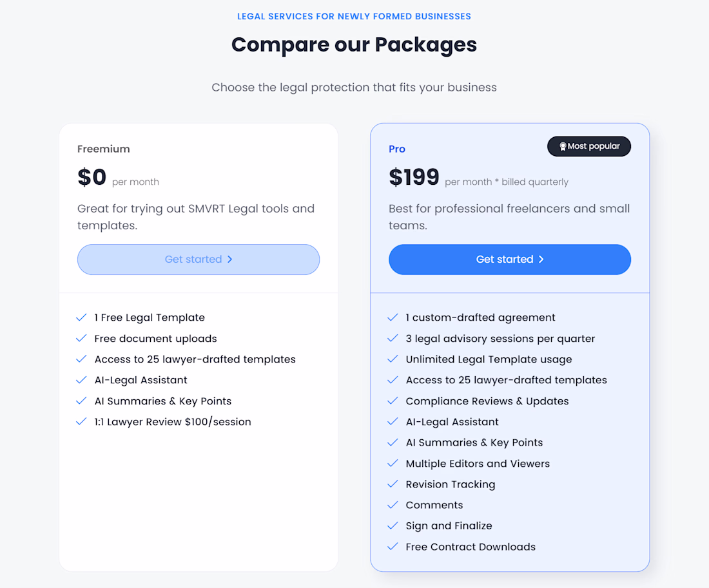Click checkmark beside Sign and Finalize
The image size is (709, 588).
393,526
